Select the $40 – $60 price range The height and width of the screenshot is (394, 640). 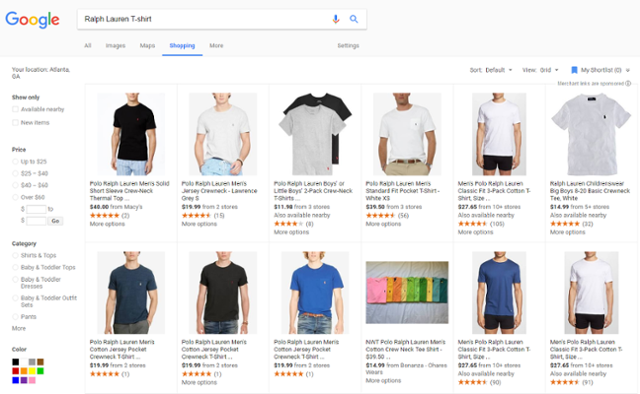click(x=16, y=185)
